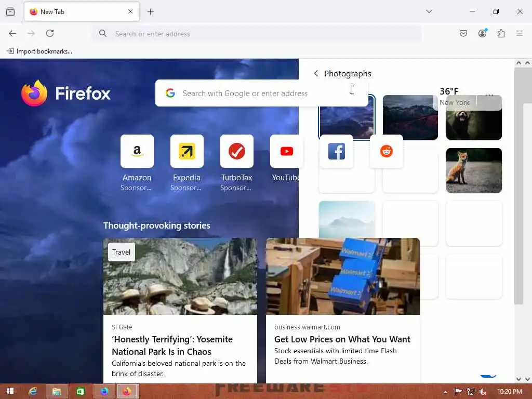Screen dimensions: 532x399
Task: Click the Thought-provoking stories heading
Action: 157,225
